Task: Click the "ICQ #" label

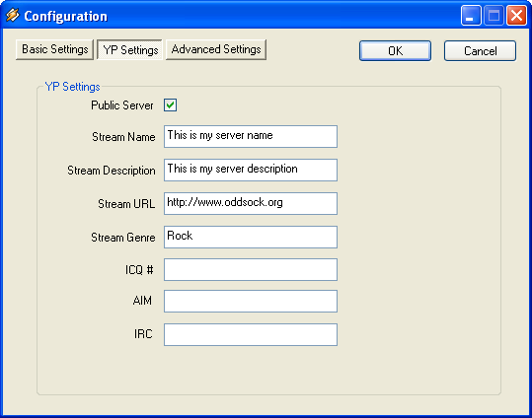Action: 139,270
